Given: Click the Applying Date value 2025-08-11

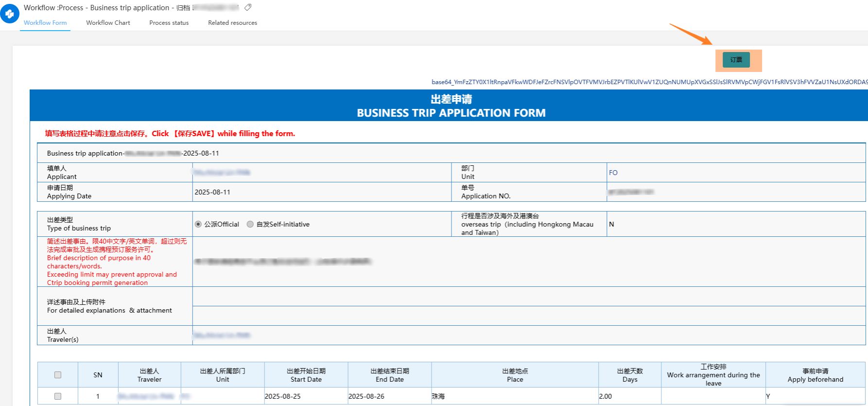Looking at the screenshot, I should [x=212, y=192].
